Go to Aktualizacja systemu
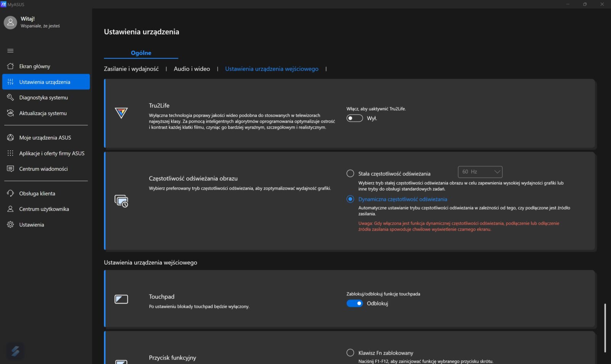 [43, 113]
